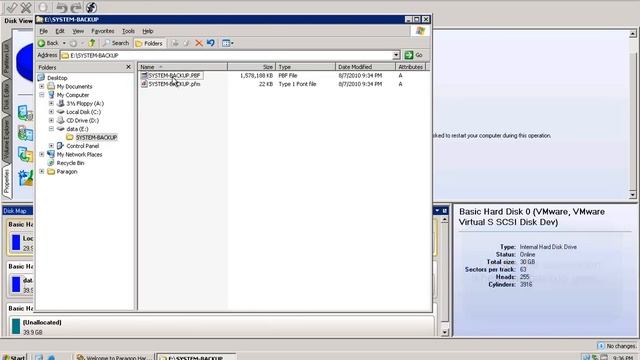Click the Properties vertical tab in Paragon

pos(6,182)
